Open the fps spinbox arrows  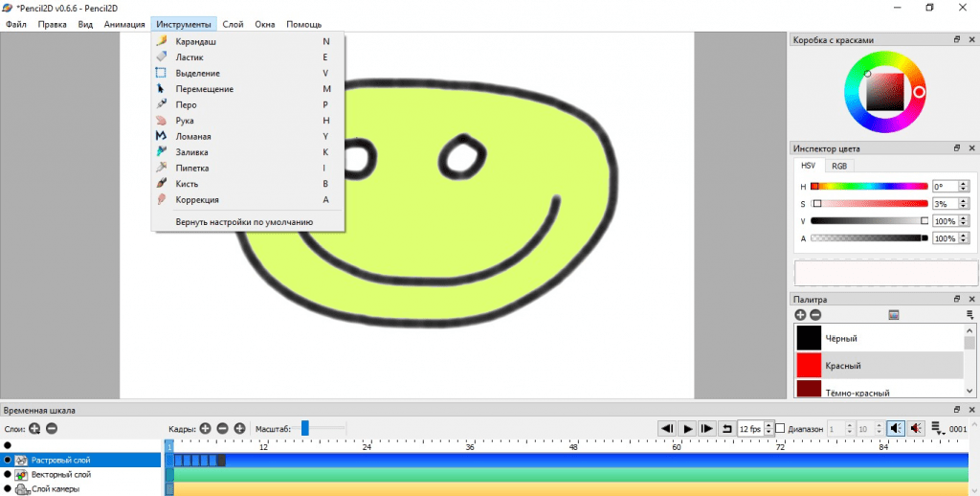point(768,428)
